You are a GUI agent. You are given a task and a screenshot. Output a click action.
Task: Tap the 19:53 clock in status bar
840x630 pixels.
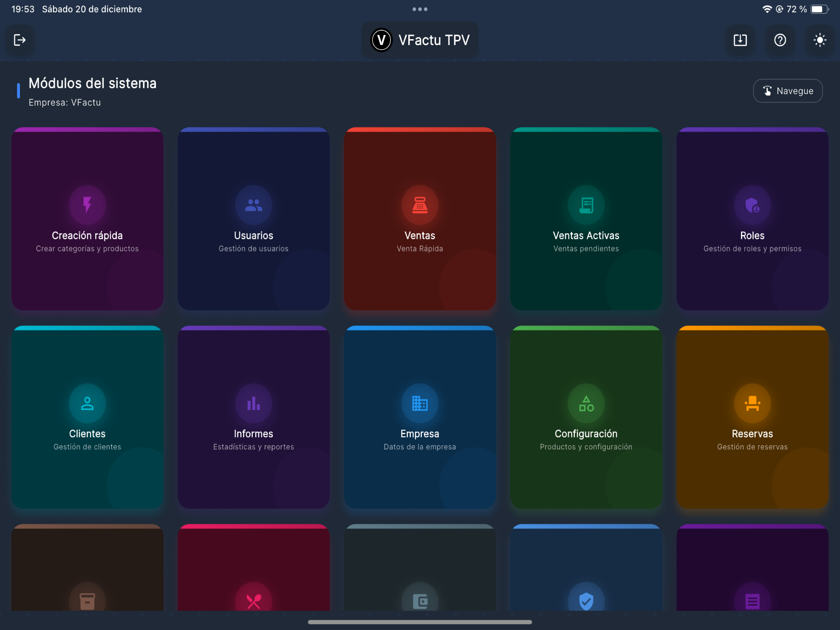[23, 9]
